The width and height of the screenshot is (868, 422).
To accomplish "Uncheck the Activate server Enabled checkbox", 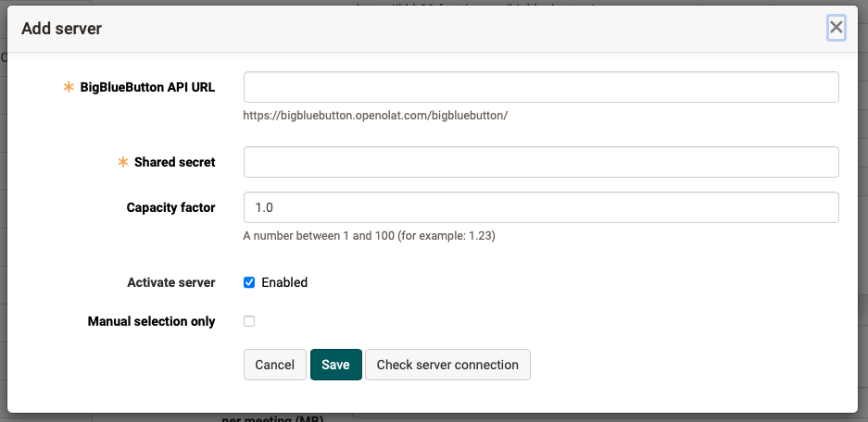I will pos(248,282).
